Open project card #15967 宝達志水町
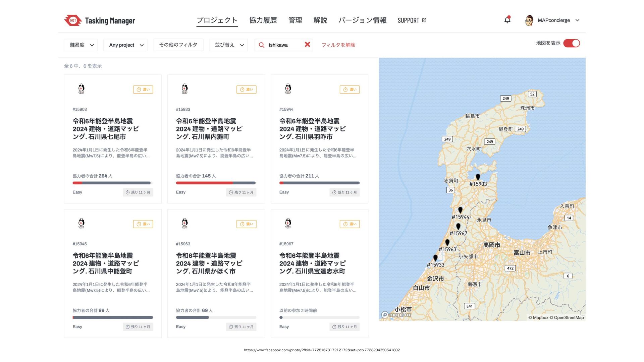The width and height of the screenshot is (644, 362). (x=312, y=263)
